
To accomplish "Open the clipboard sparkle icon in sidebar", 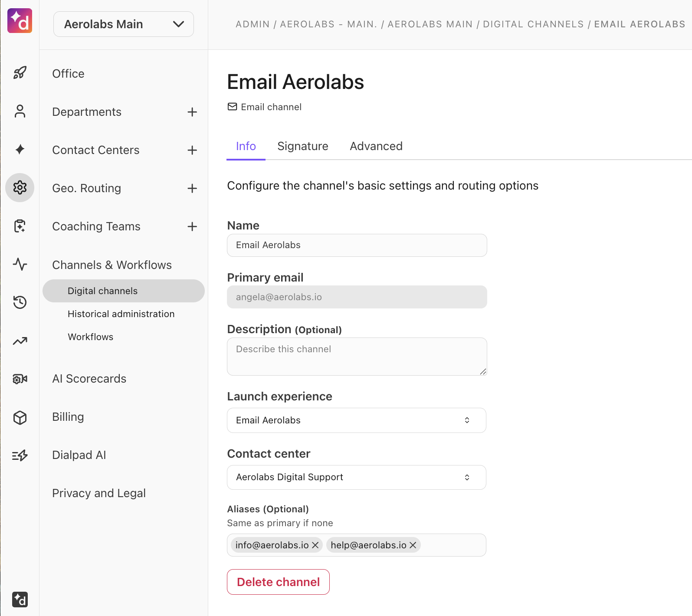I will pyautogui.click(x=20, y=226).
